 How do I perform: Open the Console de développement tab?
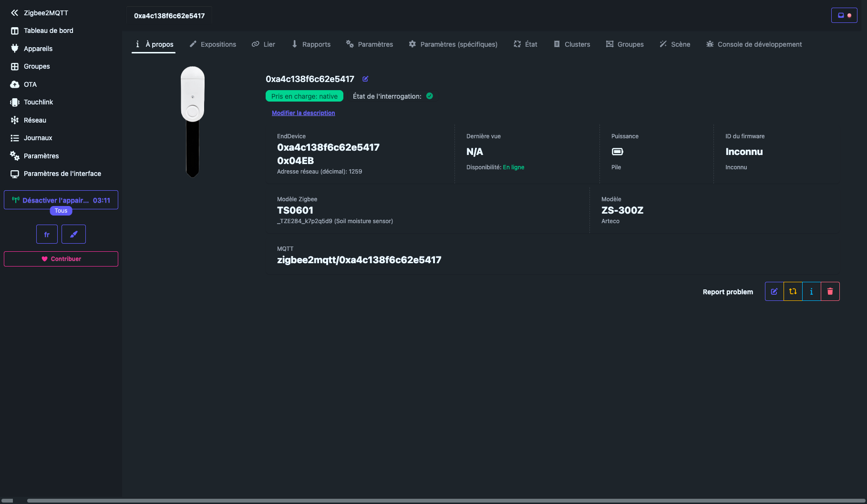coord(754,44)
